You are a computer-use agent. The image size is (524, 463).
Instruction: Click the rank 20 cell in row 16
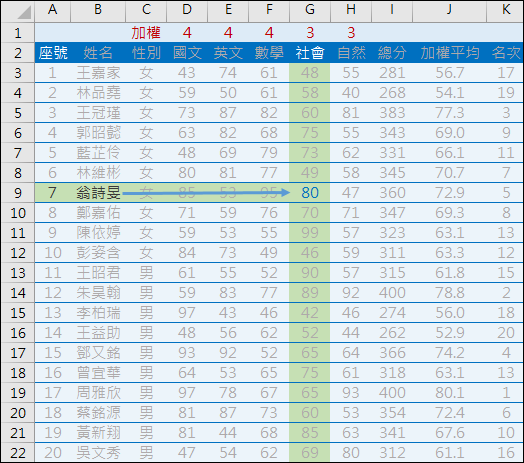[505, 333]
